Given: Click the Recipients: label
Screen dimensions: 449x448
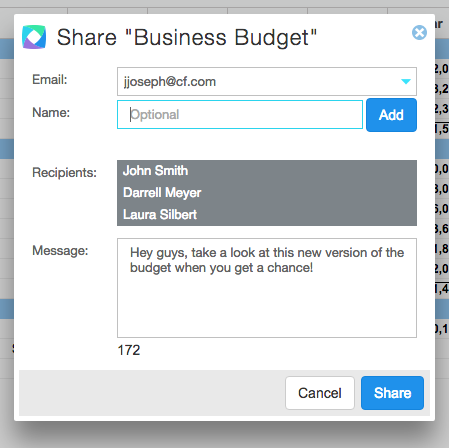Looking at the screenshot, I should pos(64,173).
